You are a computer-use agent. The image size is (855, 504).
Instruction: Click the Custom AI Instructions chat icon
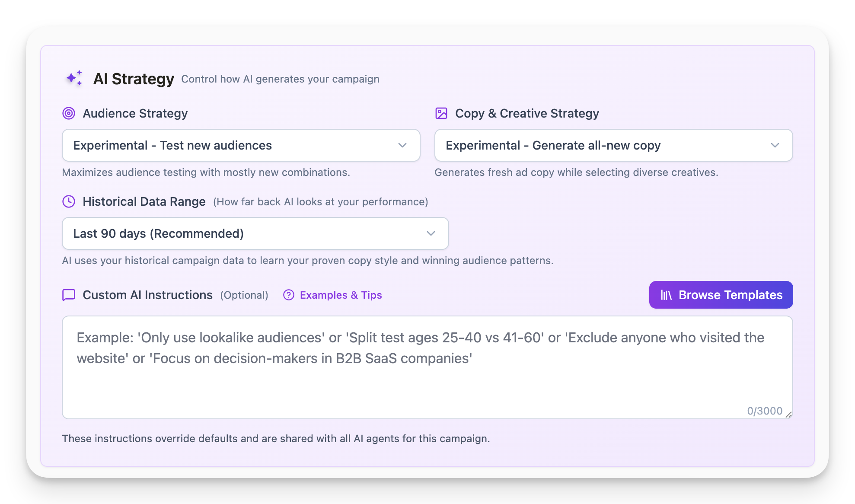coord(69,295)
